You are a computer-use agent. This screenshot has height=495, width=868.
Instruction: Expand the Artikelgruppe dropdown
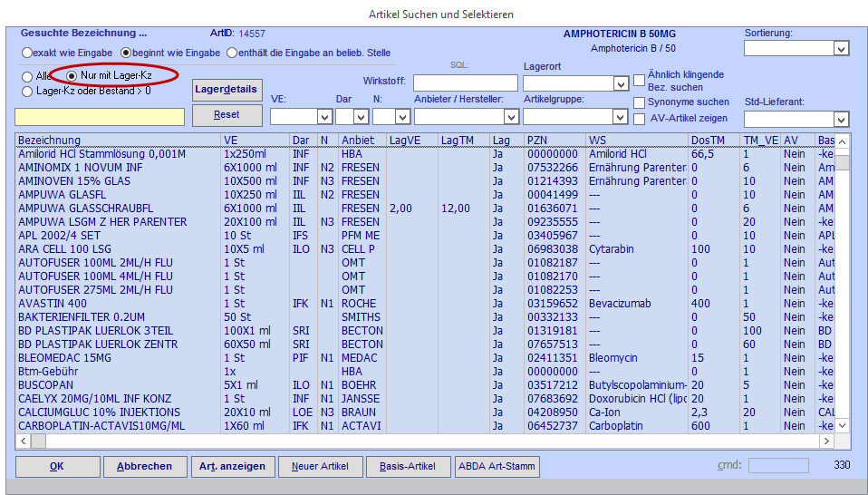tap(620, 117)
